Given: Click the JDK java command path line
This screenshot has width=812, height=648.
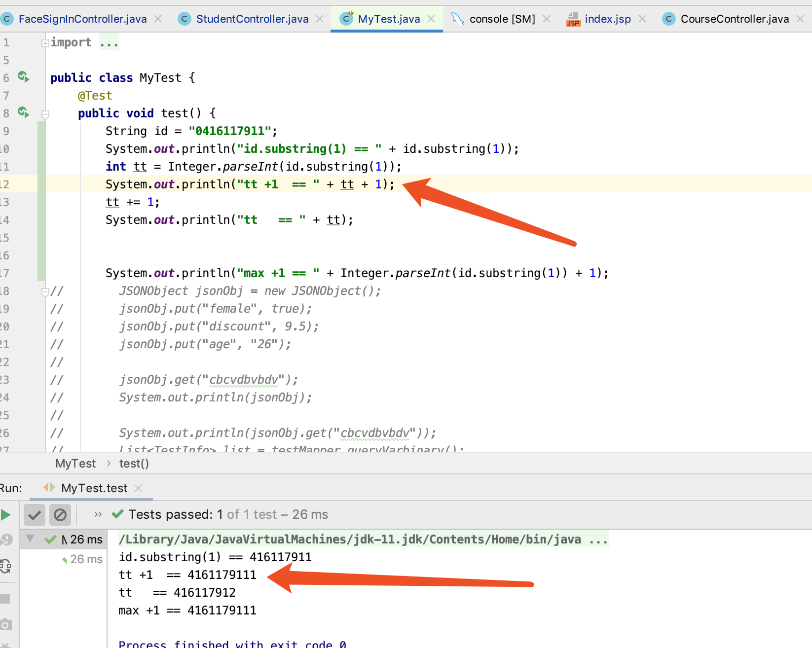Looking at the screenshot, I should [363, 540].
